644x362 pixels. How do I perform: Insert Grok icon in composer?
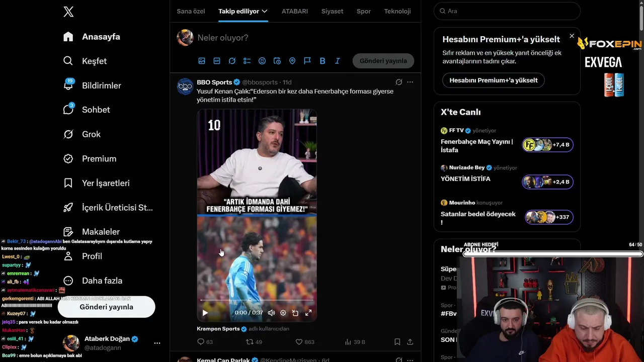[232, 61]
